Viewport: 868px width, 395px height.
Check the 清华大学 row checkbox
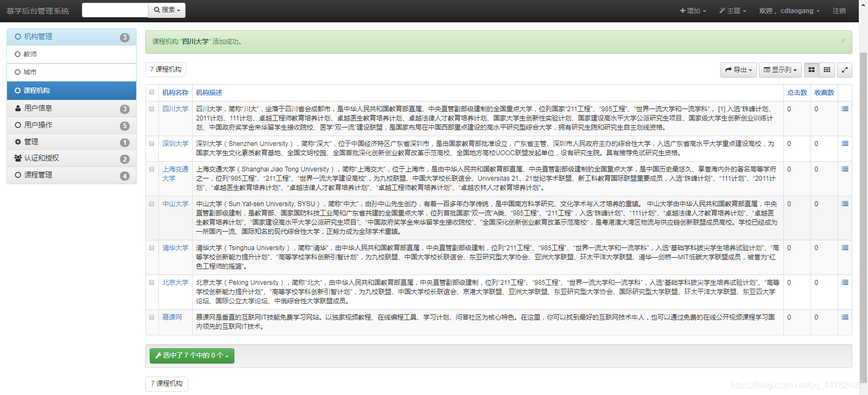[x=152, y=247]
